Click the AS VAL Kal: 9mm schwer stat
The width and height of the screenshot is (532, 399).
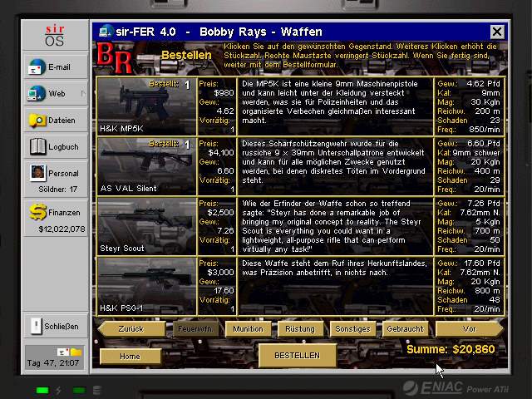pos(469,153)
